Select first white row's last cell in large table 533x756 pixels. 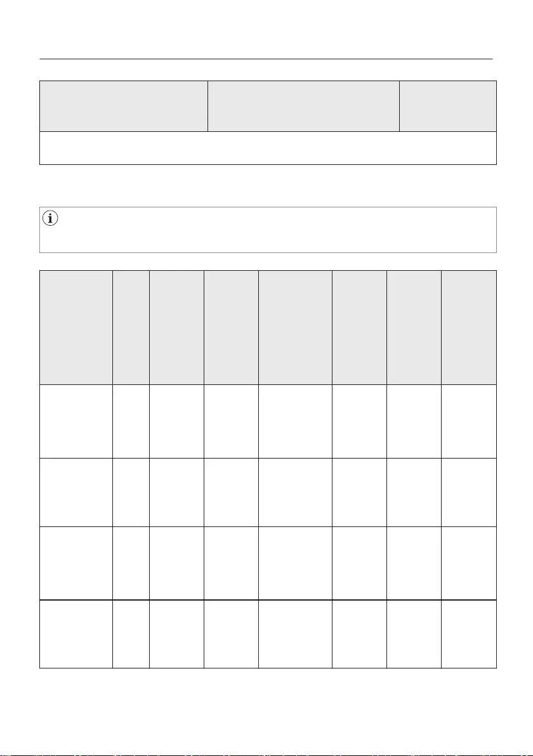pos(469,420)
